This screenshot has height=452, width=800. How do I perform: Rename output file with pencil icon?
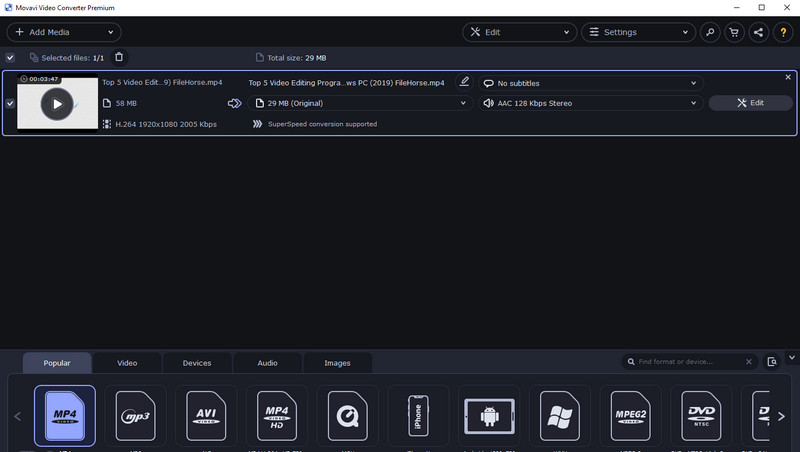(x=464, y=82)
